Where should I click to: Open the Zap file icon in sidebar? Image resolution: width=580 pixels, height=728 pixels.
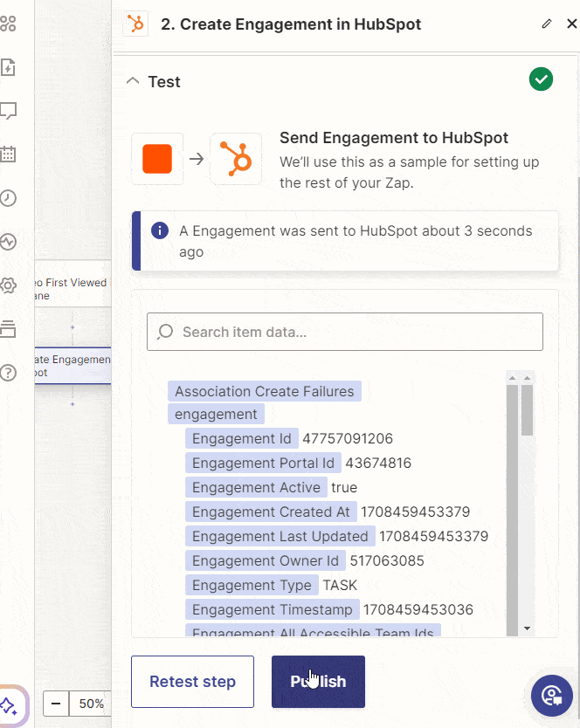[x=8, y=67]
